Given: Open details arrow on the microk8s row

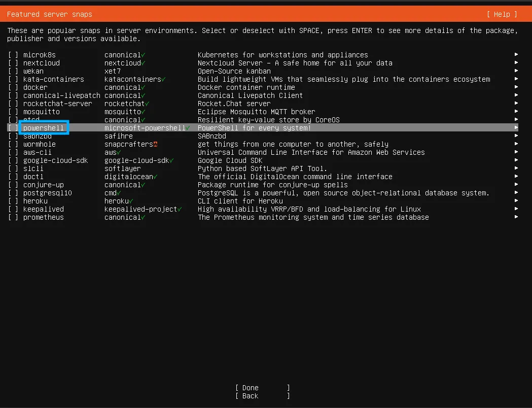Looking at the screenshot, I should tap(516, 54).
